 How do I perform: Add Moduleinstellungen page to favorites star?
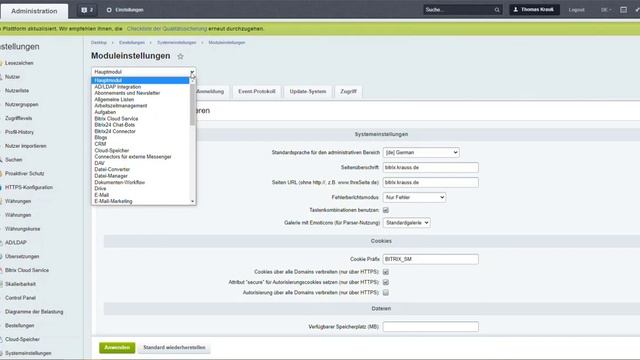[180, 56]
